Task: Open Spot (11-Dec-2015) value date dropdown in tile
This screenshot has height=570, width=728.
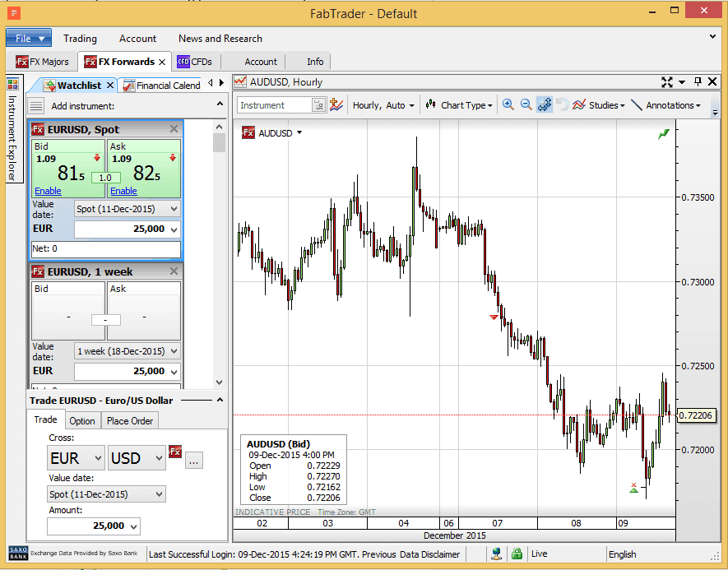Action: point(128,209)
